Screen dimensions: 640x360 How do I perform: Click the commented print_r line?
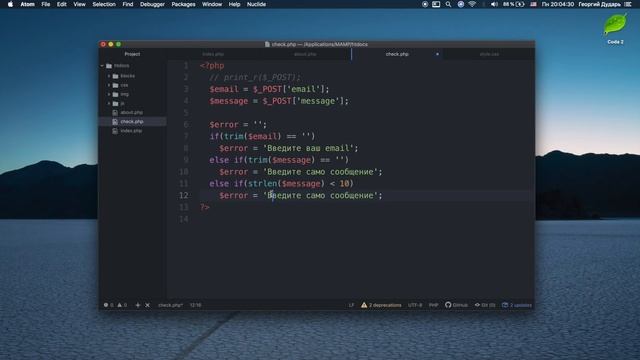[255, 77]
